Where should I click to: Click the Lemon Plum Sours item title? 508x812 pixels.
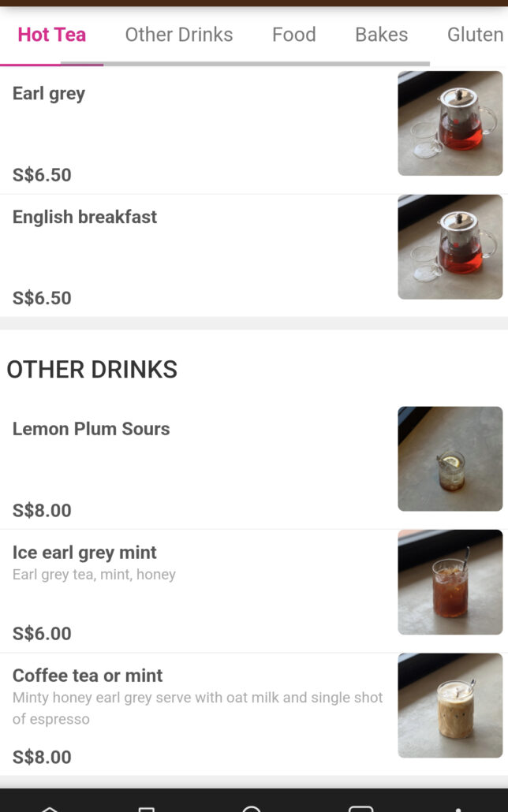(91, 429)
